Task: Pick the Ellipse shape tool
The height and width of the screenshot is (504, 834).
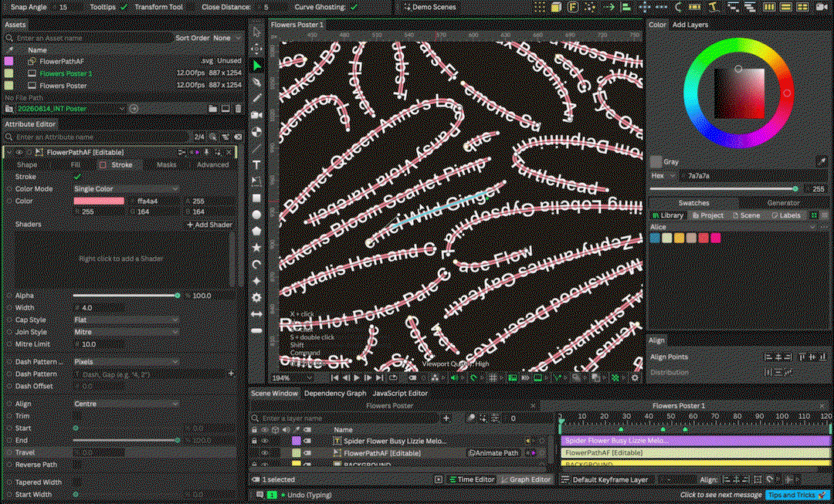Action: [x=257, y=215]
